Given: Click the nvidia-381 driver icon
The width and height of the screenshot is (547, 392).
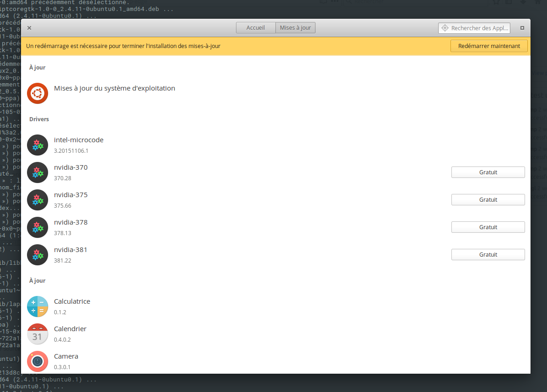Looking at the screenshot, I should click(38, 255).
